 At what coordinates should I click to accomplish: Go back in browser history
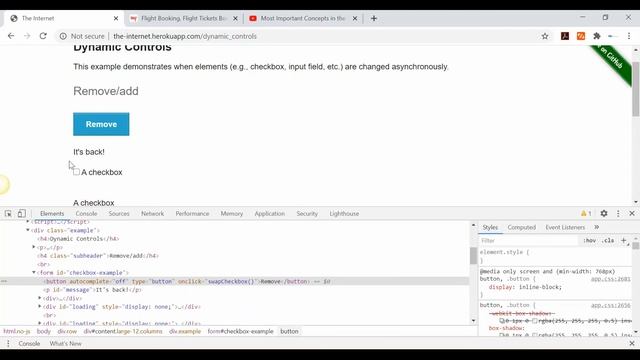click(x=11, y=36)
